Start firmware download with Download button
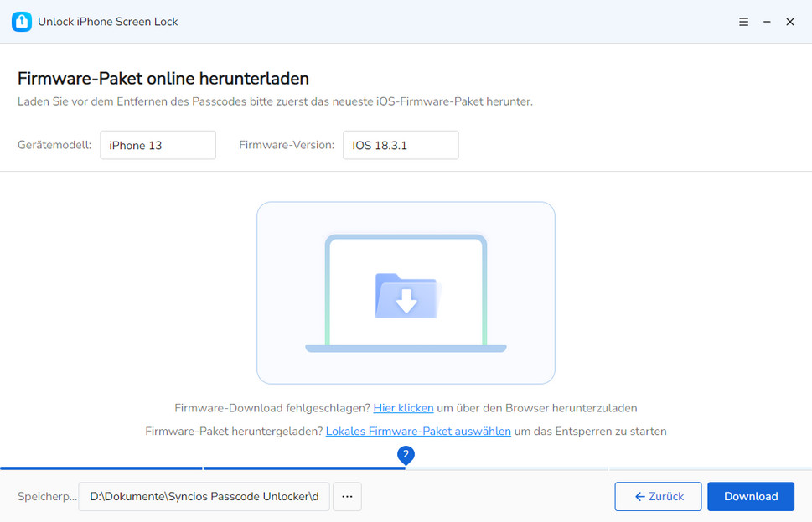This screenshot has width=812, height=522. point(751,497)
